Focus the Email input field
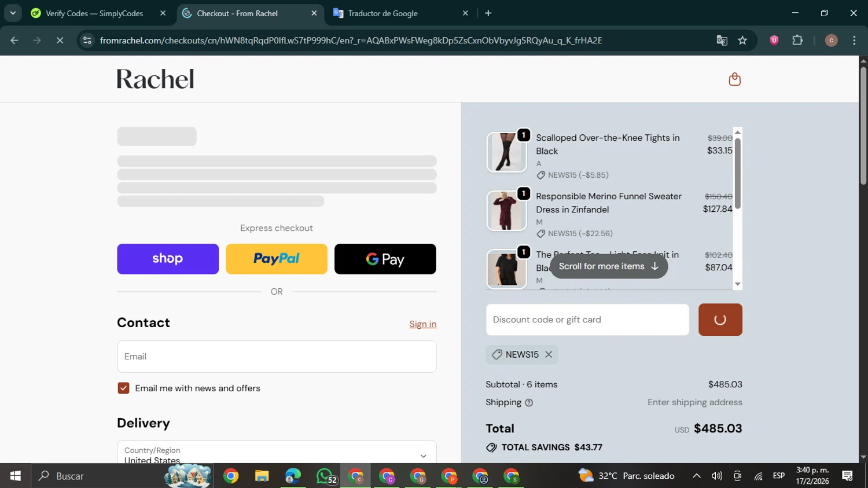 point(277,357)
